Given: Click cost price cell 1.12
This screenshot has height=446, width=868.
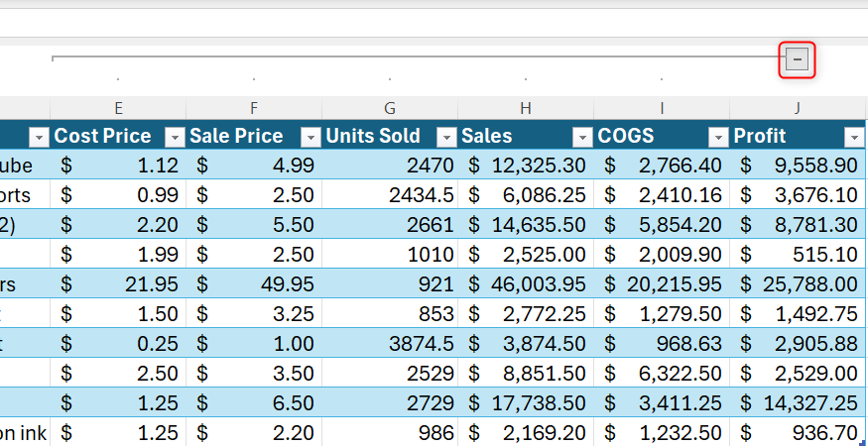Looking at the screenshot, I should tap(118, 165).
